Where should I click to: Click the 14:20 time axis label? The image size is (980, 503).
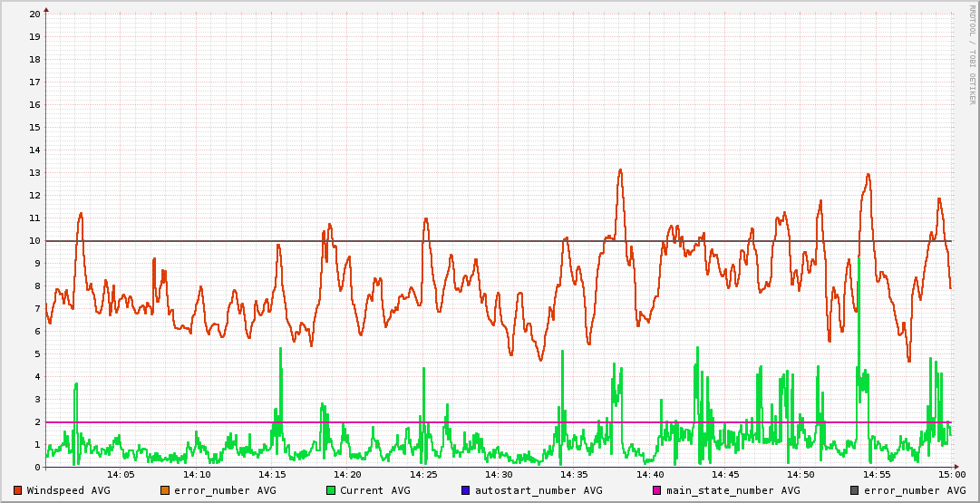tap(347, 474)
